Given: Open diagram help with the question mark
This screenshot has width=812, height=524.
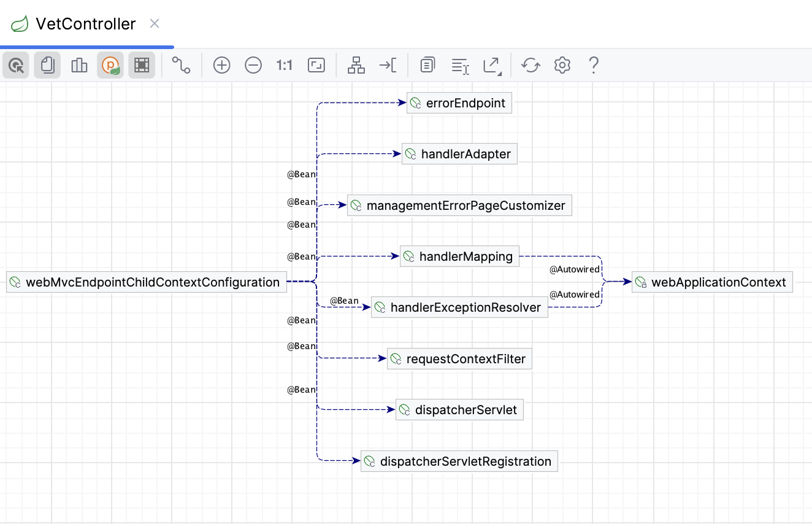Looking at the screenshot, I should [x=594, y=65].
